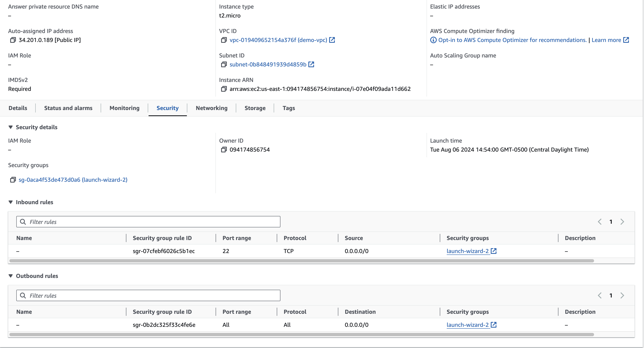Copy the Instance ARN

pyautogui.click(x=224, y=89)
